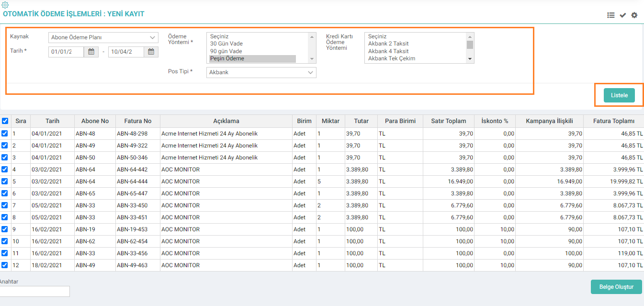This screenshot has width=644, height=306.
Task: Click the Kampanya İlişkili column header
Action: pyautogui.click(x=549, y=121)
